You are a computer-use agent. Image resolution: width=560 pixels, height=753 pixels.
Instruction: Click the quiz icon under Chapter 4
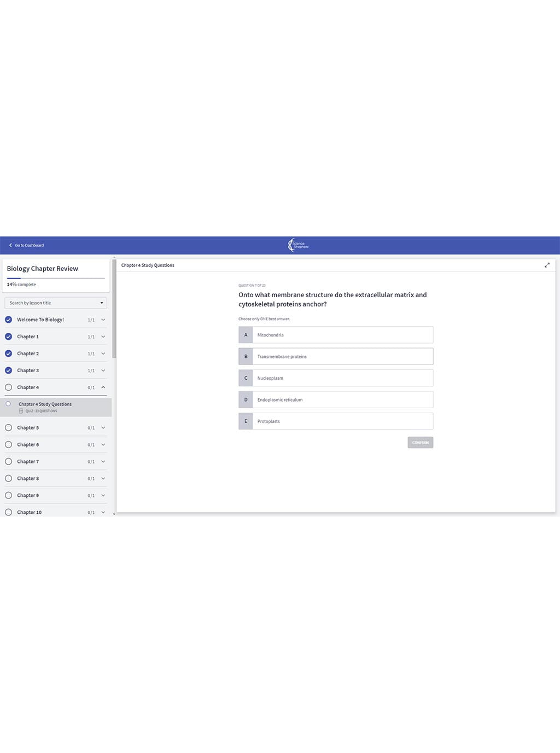pos(21,411)
